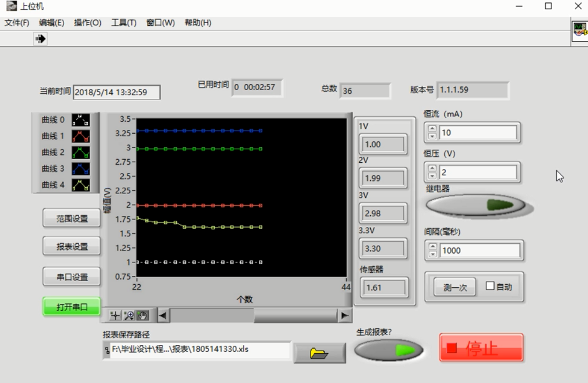Click the 曲线 0 legend plot icon
This screenshot has width=588, height=383.
click(x=81, y=120)
